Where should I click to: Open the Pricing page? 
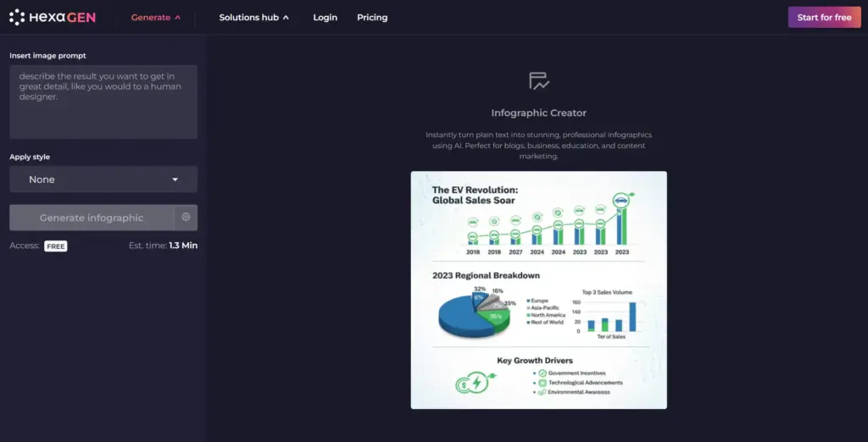372,18
